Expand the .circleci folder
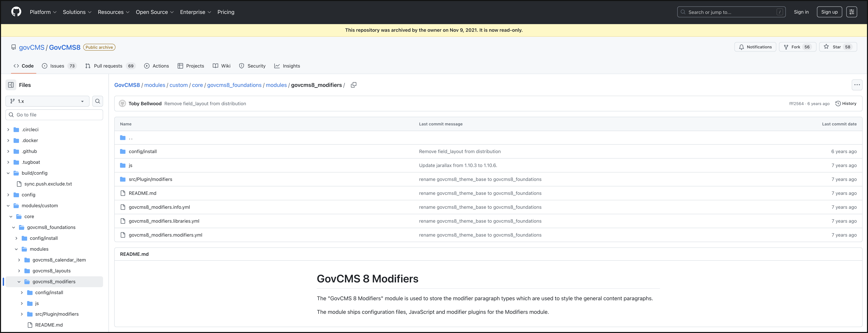This screenshot has width=868, height=333. tap(8, 129)
